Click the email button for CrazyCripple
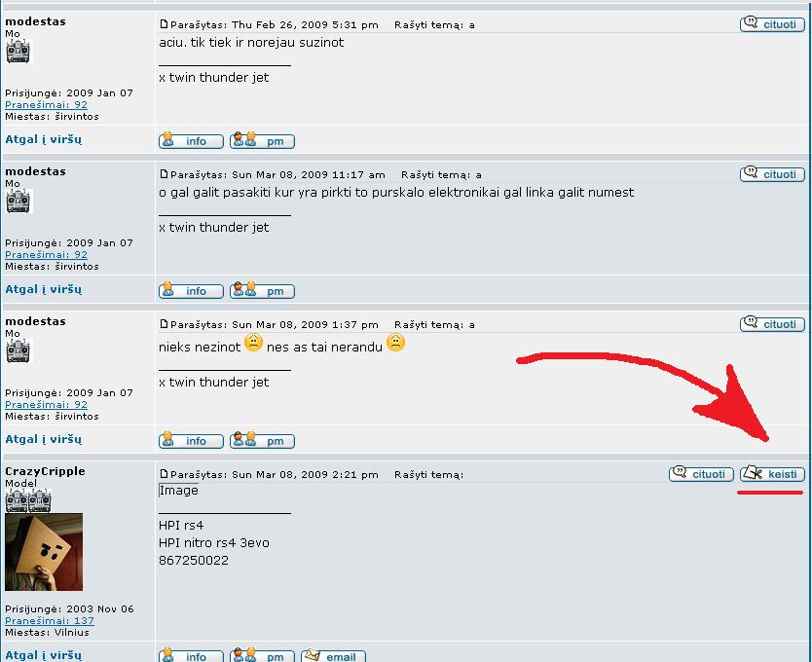 [x=333, y=656]
